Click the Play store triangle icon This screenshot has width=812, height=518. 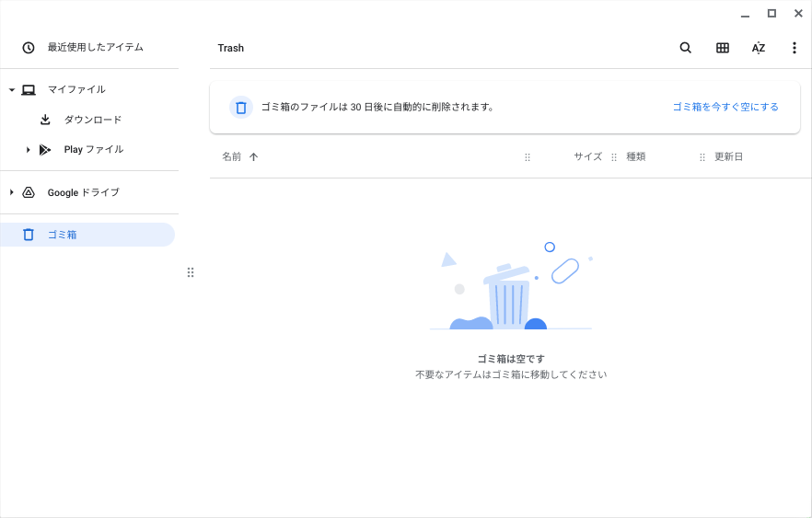pyautogui.click(x=45, y=150)
